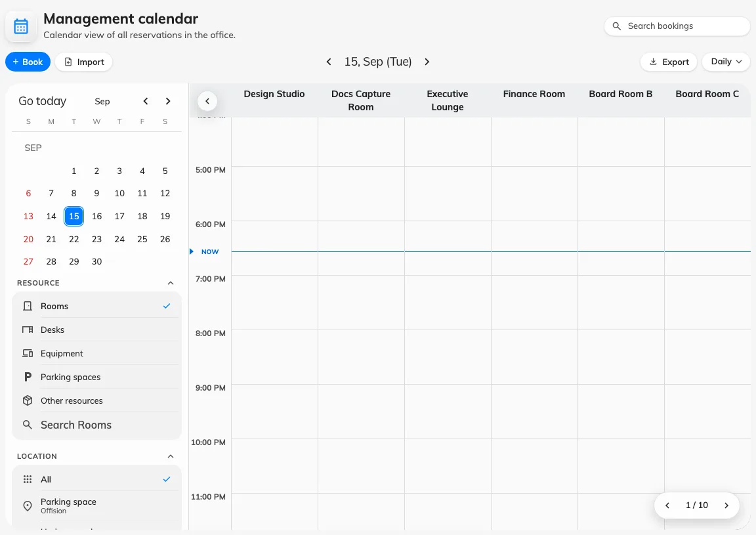Click the Board Room B column header
756x535 pixels.
621,94
